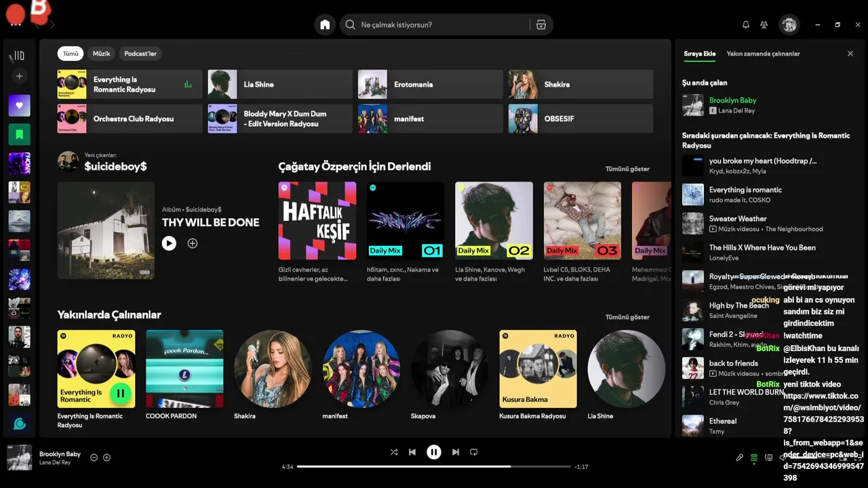Switch to Sıraya Ekle tab
Image resolution: width=868 pixels, height=488 pixels.
click(x=699, y=54)
